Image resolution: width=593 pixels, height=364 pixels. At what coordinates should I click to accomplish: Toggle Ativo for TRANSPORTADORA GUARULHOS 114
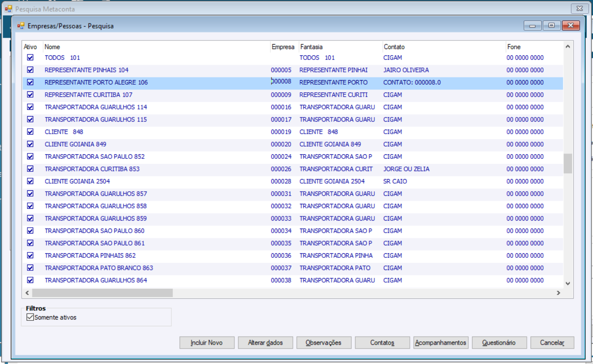pyautogui.click(x=31, y=107)
